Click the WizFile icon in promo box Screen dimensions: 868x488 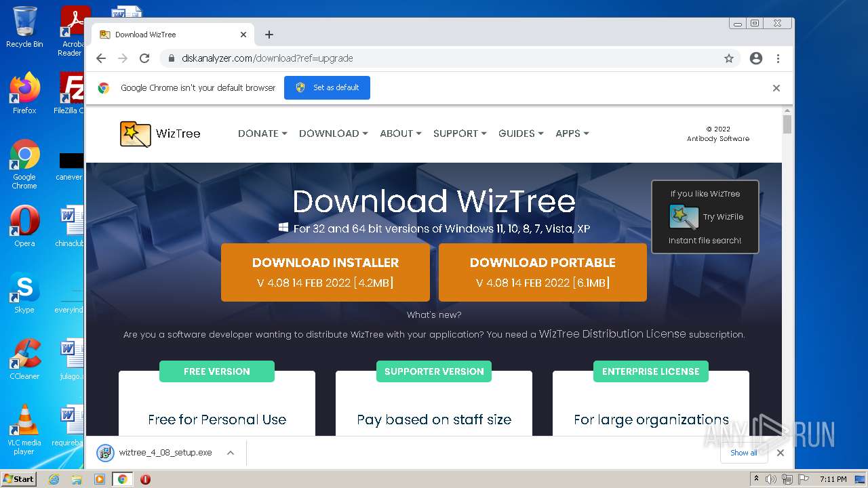(x=684, y=217)
